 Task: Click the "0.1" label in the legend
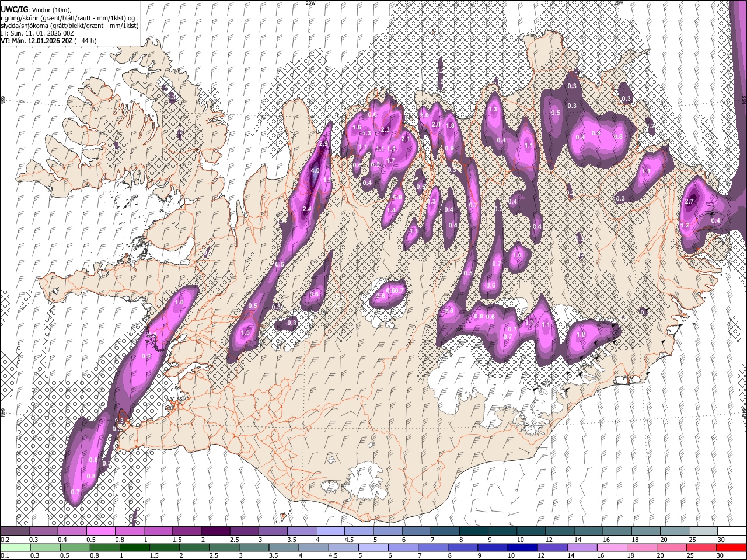point(5,556)
